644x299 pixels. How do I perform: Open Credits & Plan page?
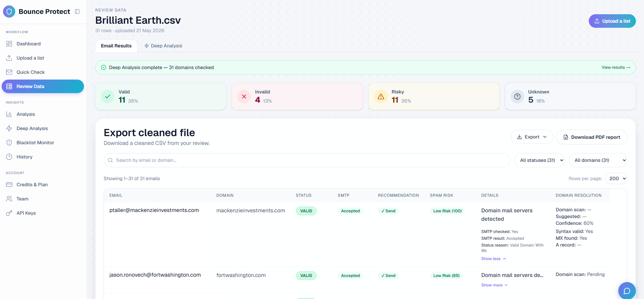pos(43,185)
